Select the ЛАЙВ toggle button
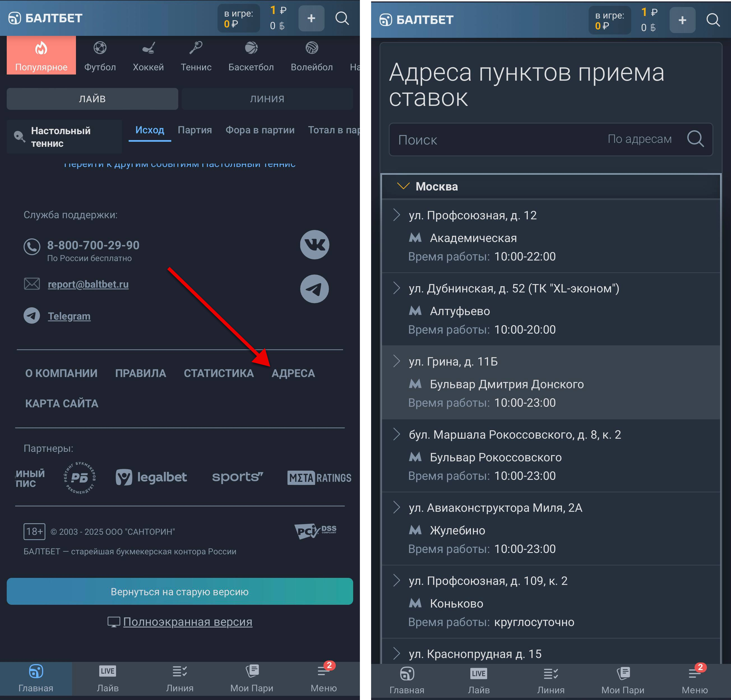This screenshot has height=700, width=731. coord(92,99)
